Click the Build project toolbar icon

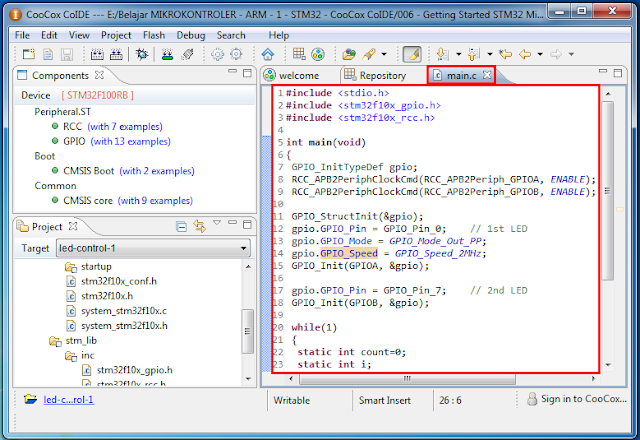pyautogui.click(x=97, y=54)
